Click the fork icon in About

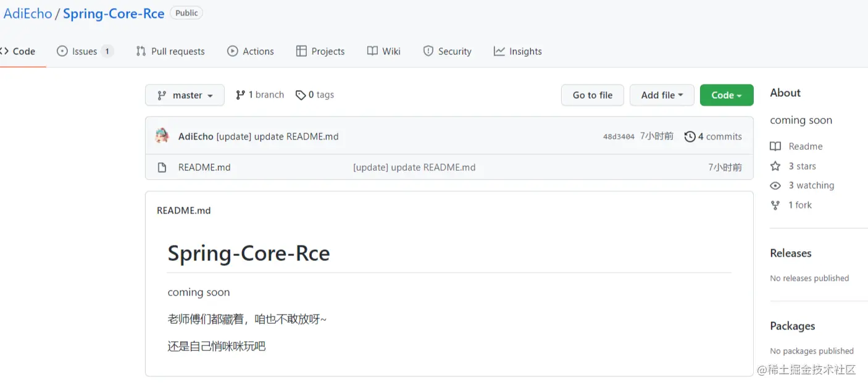click(775, 205)
